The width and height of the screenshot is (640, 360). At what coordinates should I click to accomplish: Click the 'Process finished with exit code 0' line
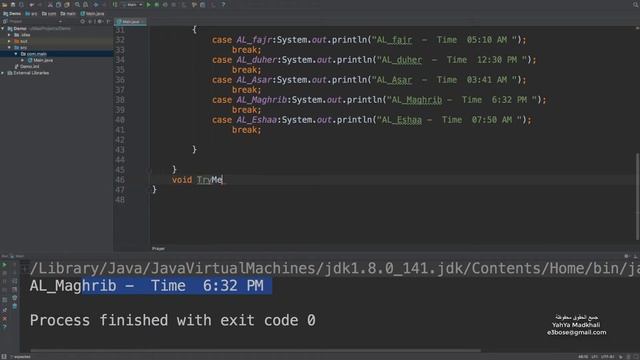(173, 320)
